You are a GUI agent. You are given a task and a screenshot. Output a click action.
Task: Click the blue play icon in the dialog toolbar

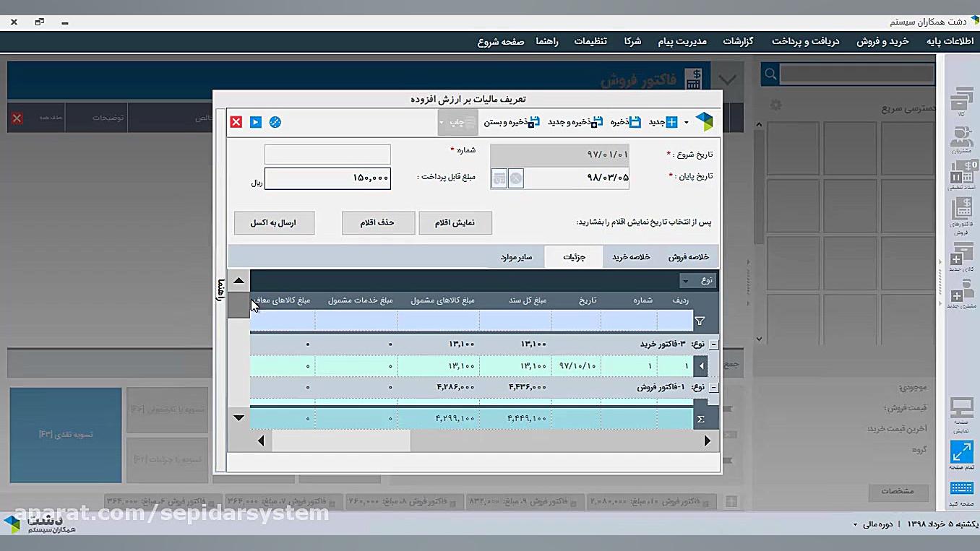tap(255, 122)
